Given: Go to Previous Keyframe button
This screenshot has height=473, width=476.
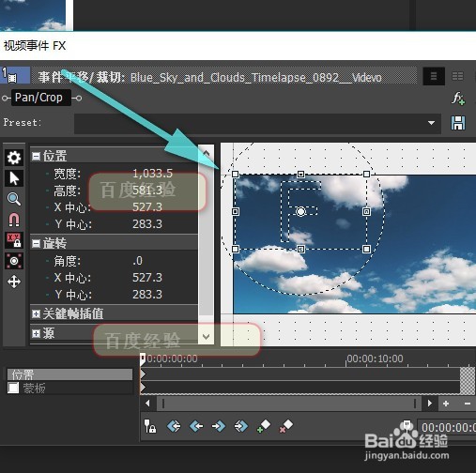Looking at the screenshot, I should click(196, 426).
